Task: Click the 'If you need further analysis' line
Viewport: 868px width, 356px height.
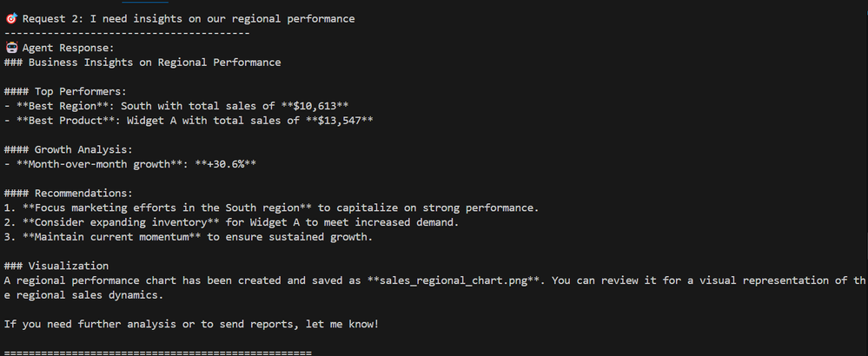Action: (x=191, y=324)
